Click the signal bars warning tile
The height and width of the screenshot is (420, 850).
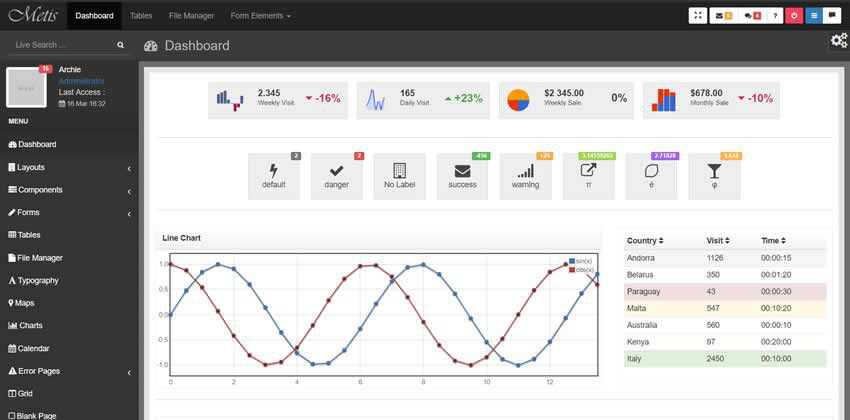525,176
